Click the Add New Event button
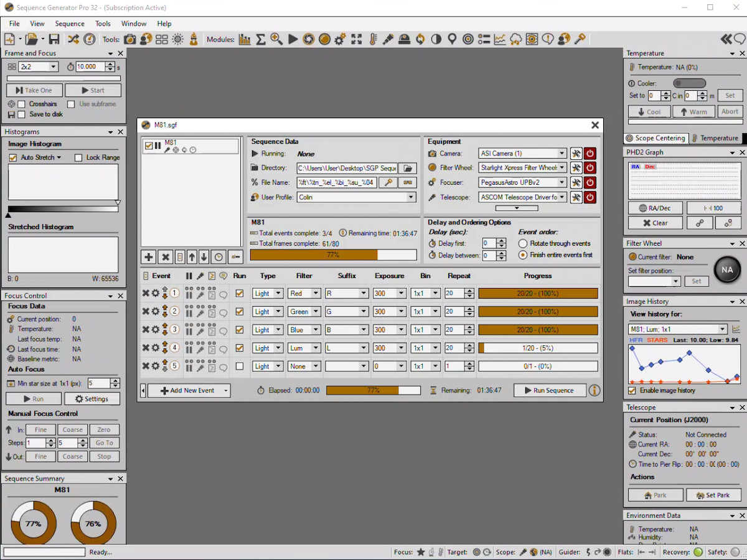747x560 pixels. pyautogui.click(x=188, y=390)
